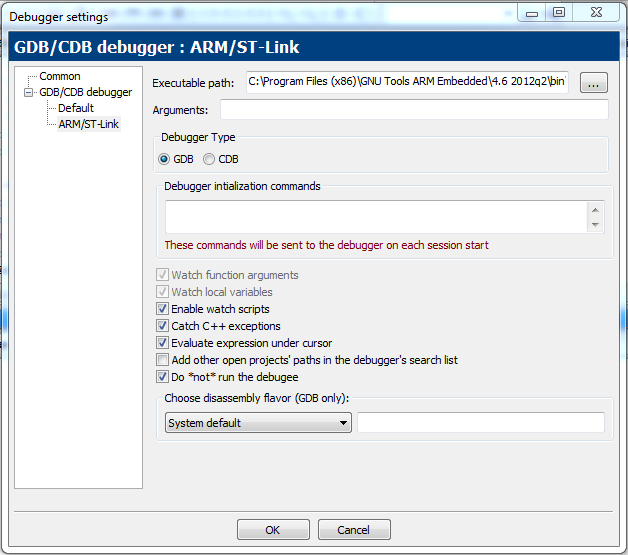
Task: Focus the Arguments input field
Action: tap(414, 109)
